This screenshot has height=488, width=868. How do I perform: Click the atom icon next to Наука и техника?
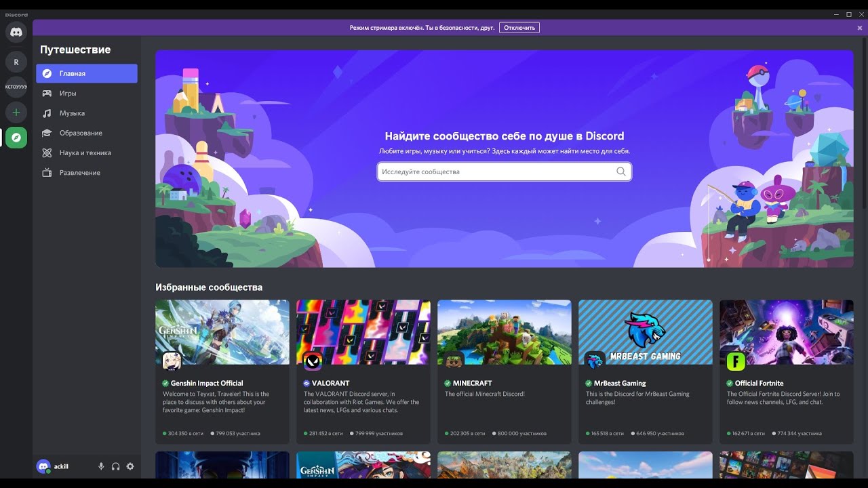pos(47,152)
